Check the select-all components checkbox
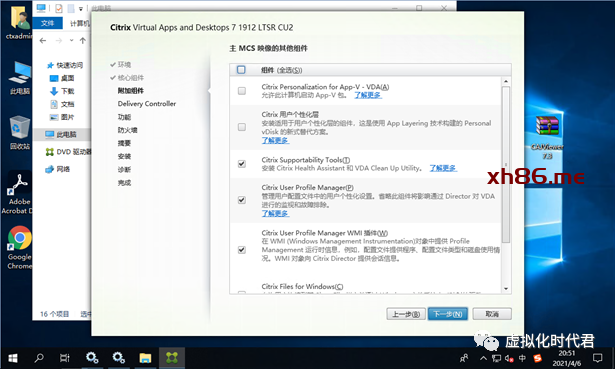This screenshot has height=369, width=615. click(x=241, y=70)
